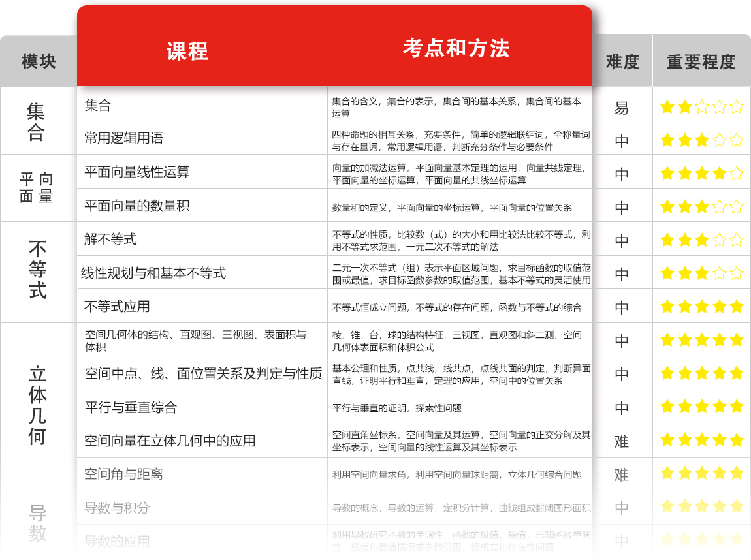Click fifth star in 空间中点、线、面位置关系 row
This screenshot has width=751, height=560.
737,373
